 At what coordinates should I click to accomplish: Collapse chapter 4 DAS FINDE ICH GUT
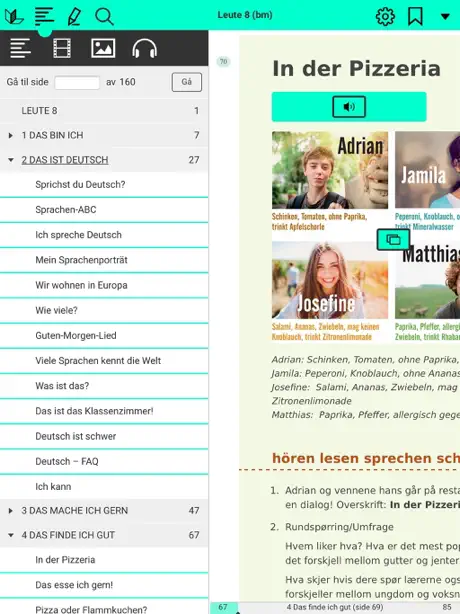pos(11,535)
